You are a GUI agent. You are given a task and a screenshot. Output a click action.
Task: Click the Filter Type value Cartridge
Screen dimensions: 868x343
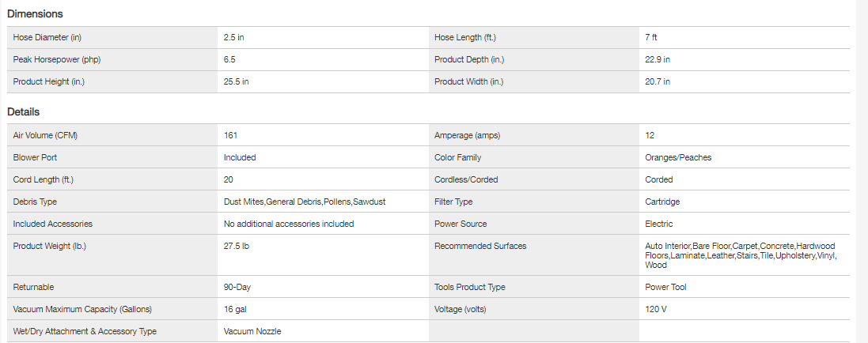click(662, 202)
